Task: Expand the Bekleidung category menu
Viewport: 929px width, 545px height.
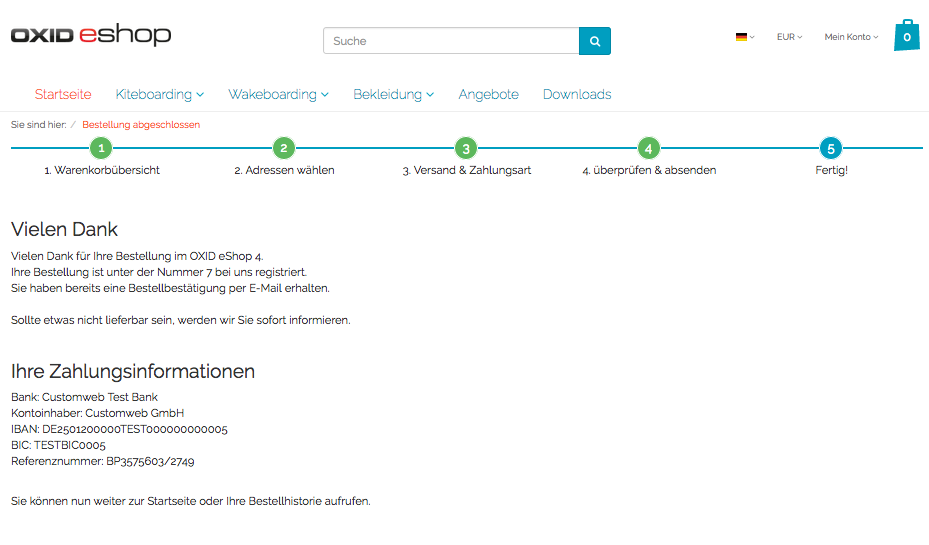Action: pos(393,94)
